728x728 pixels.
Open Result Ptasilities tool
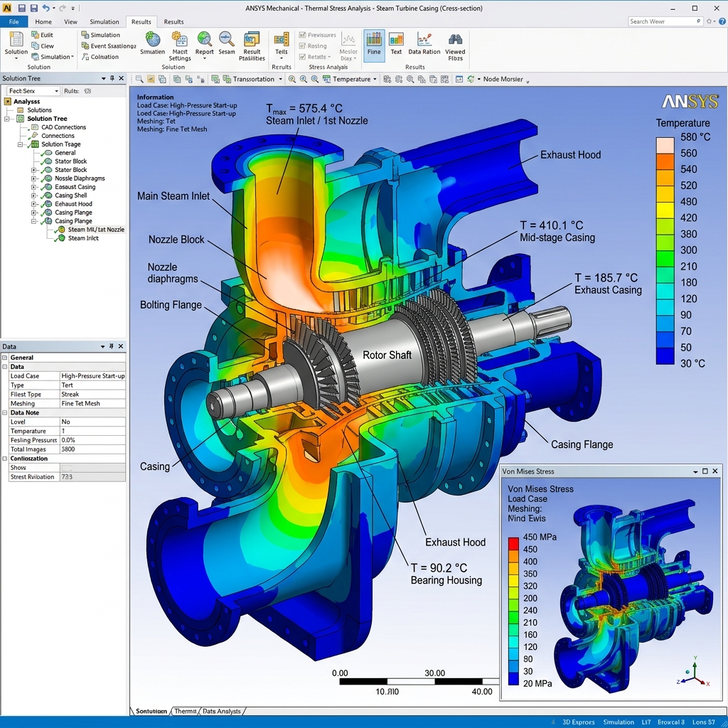252,45
